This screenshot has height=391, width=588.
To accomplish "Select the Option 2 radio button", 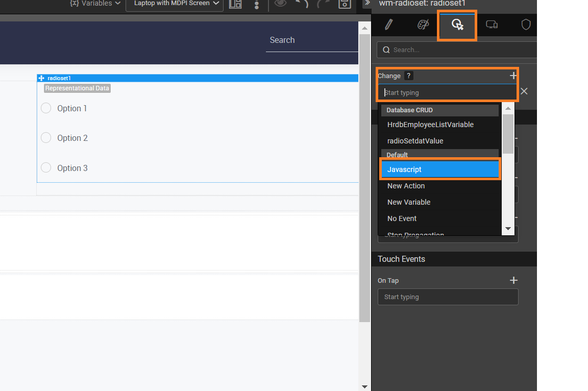I will [46, 137].
